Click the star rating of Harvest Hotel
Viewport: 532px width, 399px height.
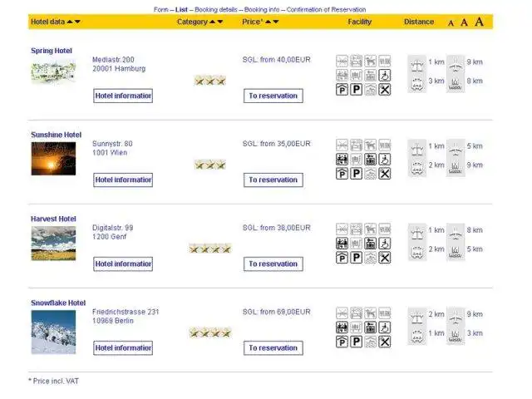coord(209,248)
